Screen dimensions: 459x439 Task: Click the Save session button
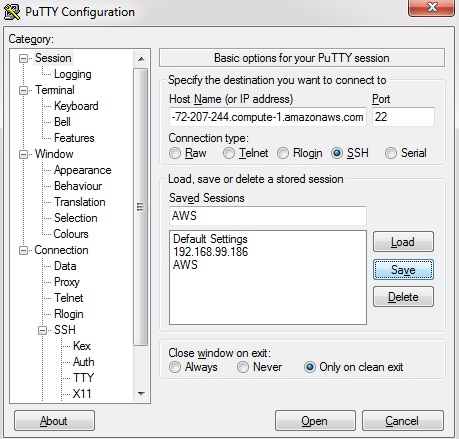click(x=403, y=270)
